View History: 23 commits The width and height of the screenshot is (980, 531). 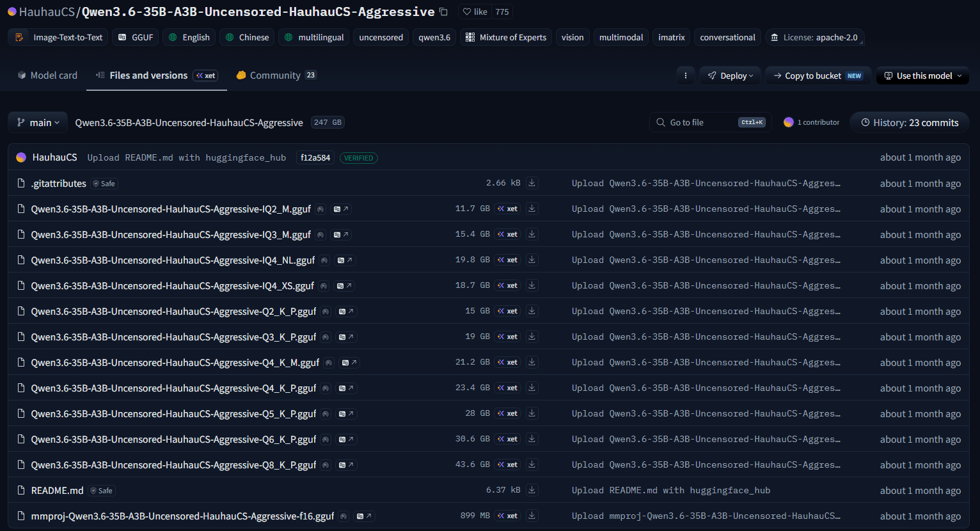tap(910, 122)
